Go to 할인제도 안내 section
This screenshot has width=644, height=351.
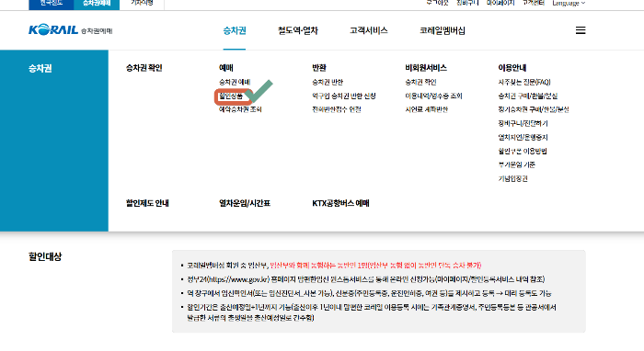pyautogui.click(x=147, y=203)
